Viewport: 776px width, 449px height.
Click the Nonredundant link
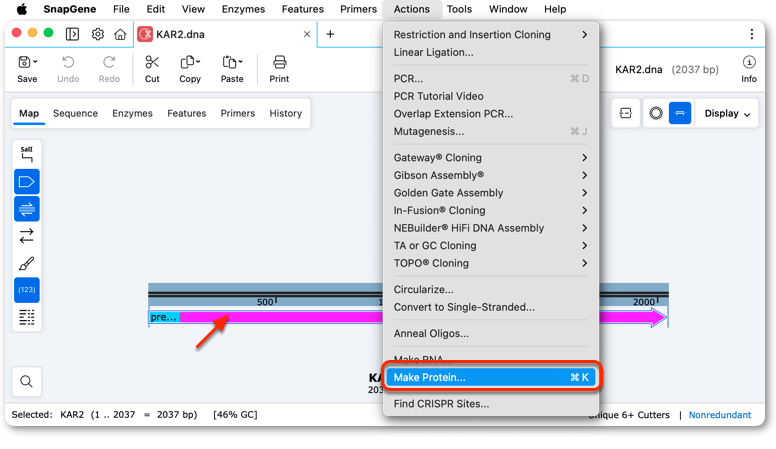[x=720, y=415]
